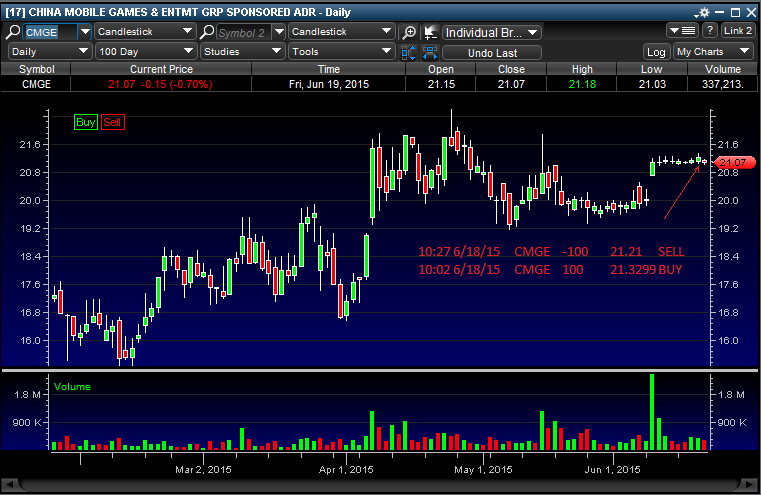Click the horizontal chart scrollbar track
Image resolution: width=761 pixels, height=495 pixels.
[380, 484]
